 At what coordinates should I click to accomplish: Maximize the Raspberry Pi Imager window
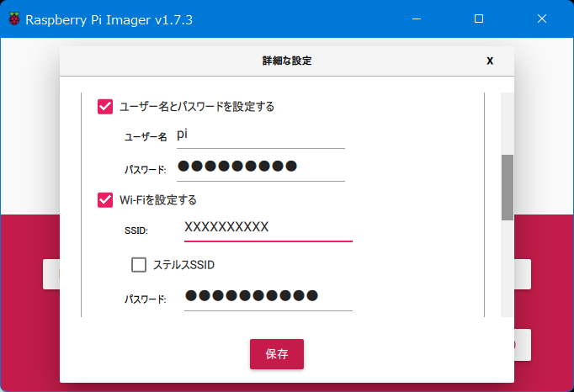479,19
